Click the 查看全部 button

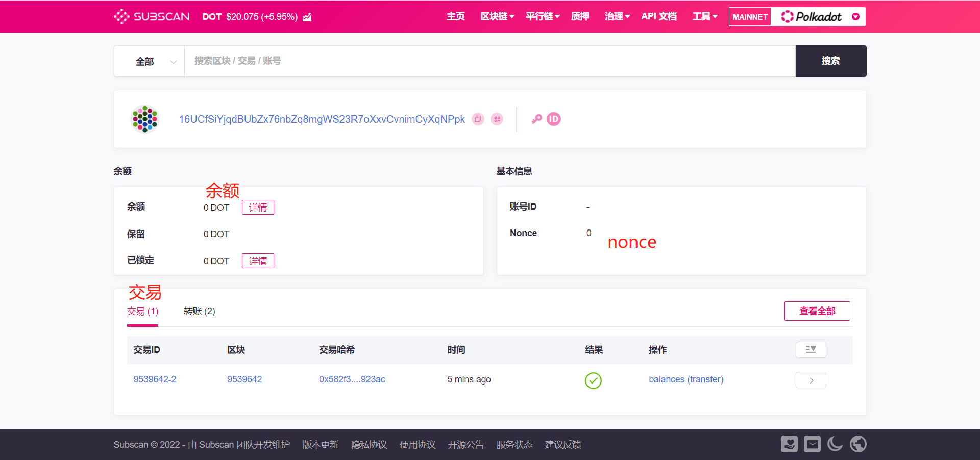point(817,311)
